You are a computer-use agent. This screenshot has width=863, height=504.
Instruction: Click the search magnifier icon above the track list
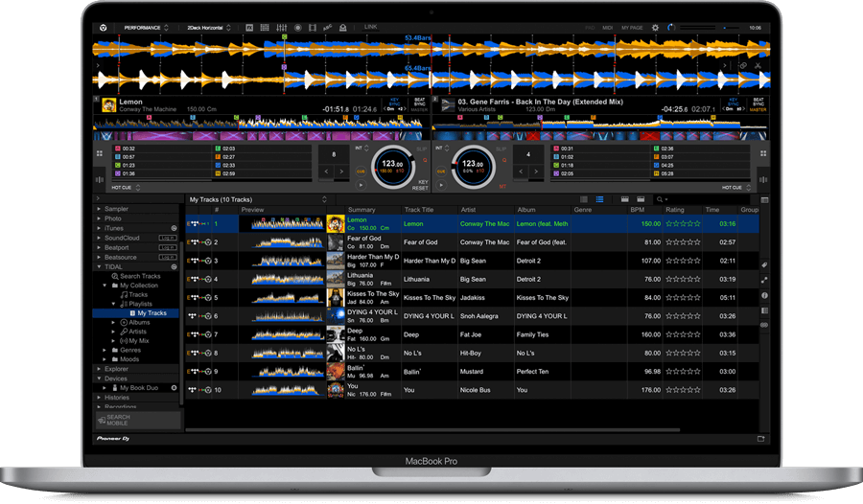tap(658, 199)
